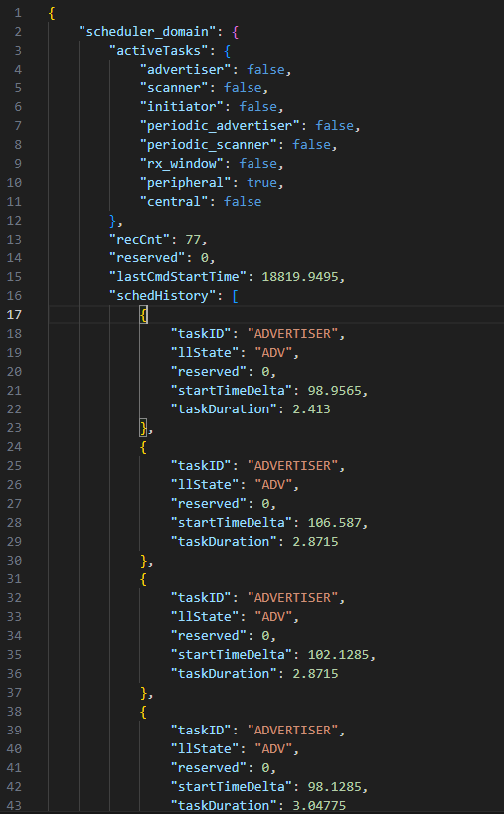504x814 pixels.
Task: Click the "recCnt" value 77
Action: [x=193, y=239]
